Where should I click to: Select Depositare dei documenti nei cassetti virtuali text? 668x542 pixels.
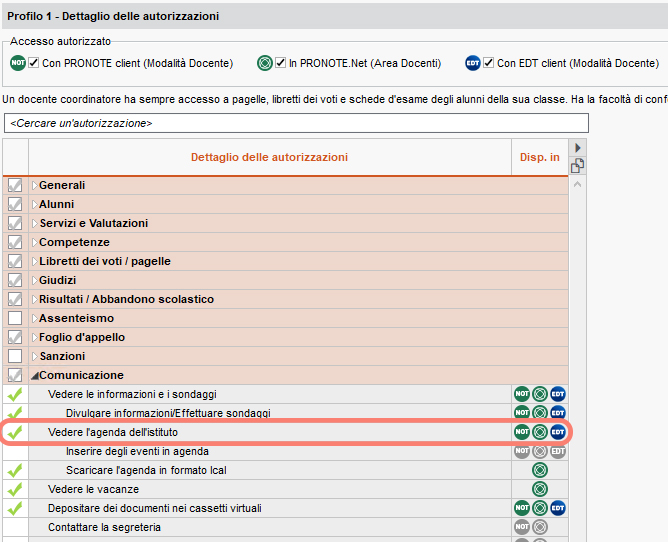[155, 508]
